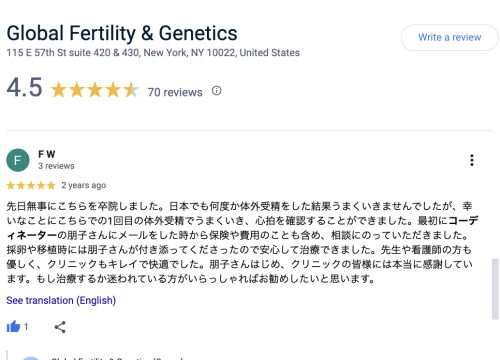
Task: Click the five-star rating on F W's review
Action: click(x=31, y=185)
